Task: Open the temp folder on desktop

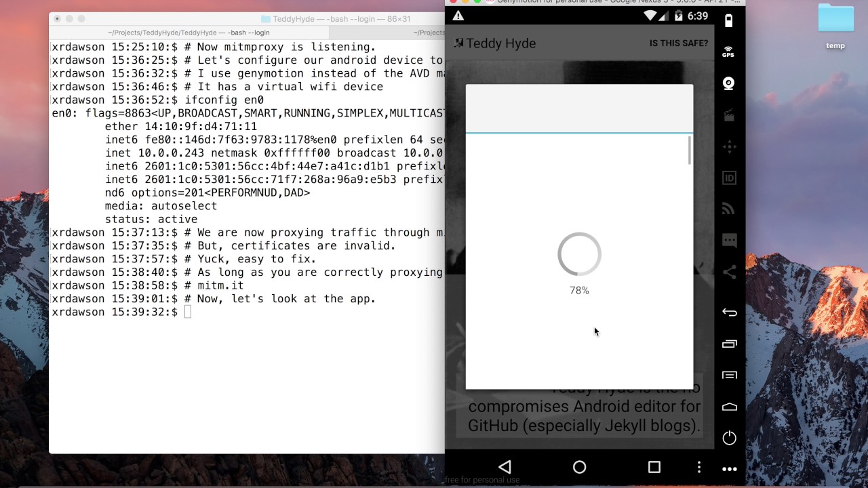Action: point(835,26)
